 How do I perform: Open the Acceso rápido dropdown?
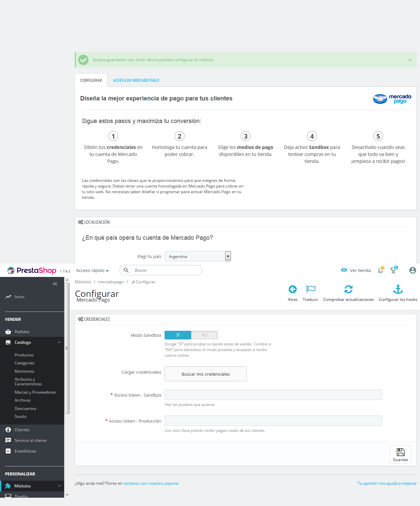(x=92, y=271)
